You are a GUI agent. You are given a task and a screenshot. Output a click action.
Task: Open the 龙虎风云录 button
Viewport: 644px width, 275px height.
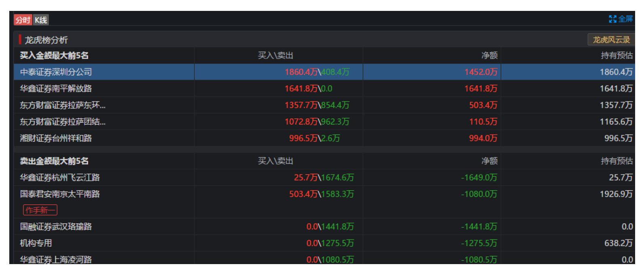pos(611,40)
